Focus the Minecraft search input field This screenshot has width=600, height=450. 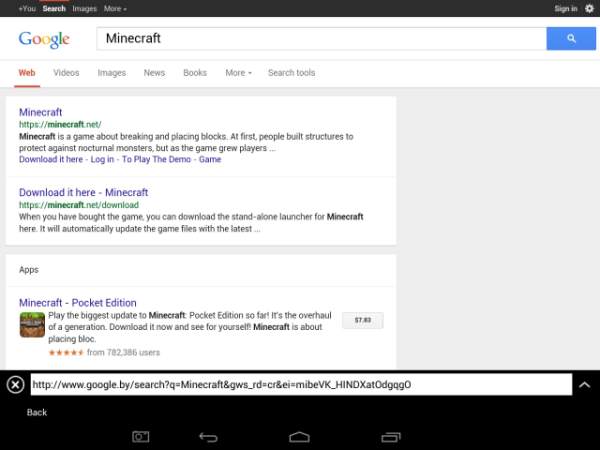[321, 38]
